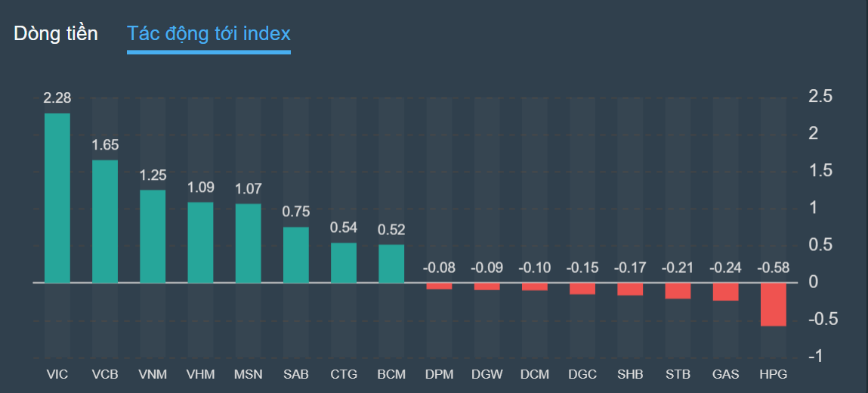Select the BCM bar
868x393 pixels.
pos(391,264)
